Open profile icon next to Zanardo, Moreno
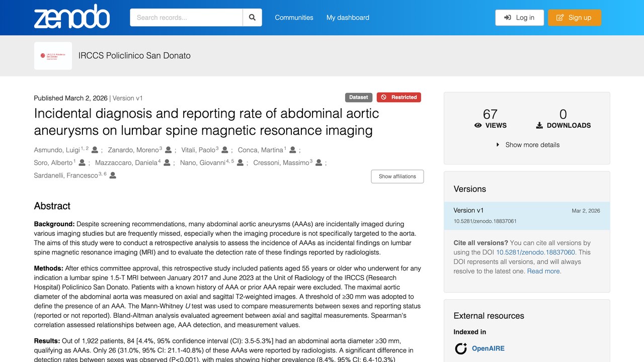Image resolution: width=644 pixels, height=362 pixels. tap(168, 150)
